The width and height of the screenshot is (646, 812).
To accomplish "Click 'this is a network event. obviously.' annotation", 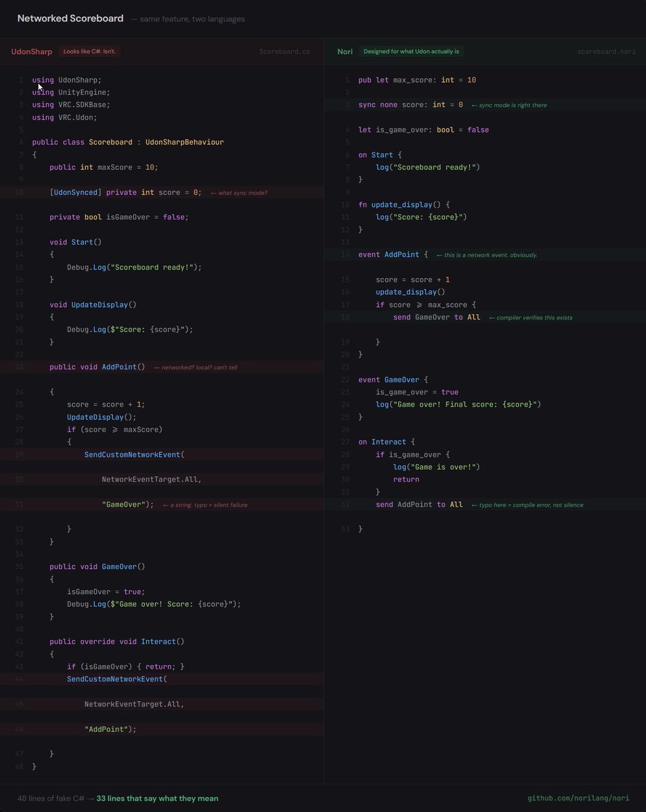I will coord(487,255).
